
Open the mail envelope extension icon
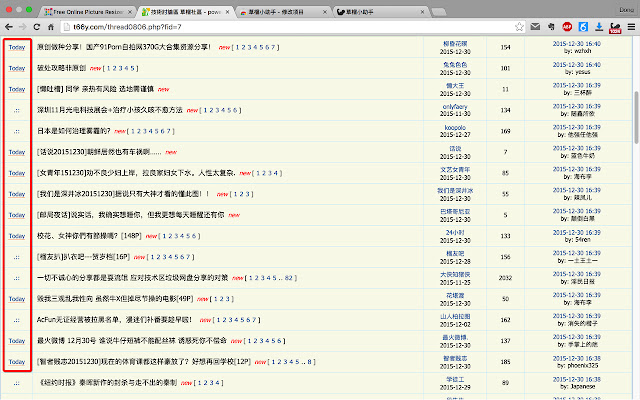[x=535, y=27]
